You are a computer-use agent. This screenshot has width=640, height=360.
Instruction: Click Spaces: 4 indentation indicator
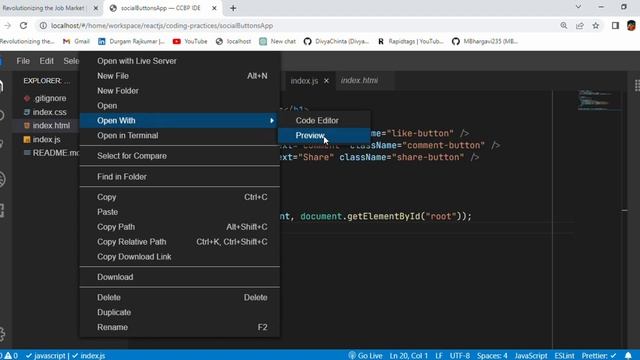(x=492, y=356)
